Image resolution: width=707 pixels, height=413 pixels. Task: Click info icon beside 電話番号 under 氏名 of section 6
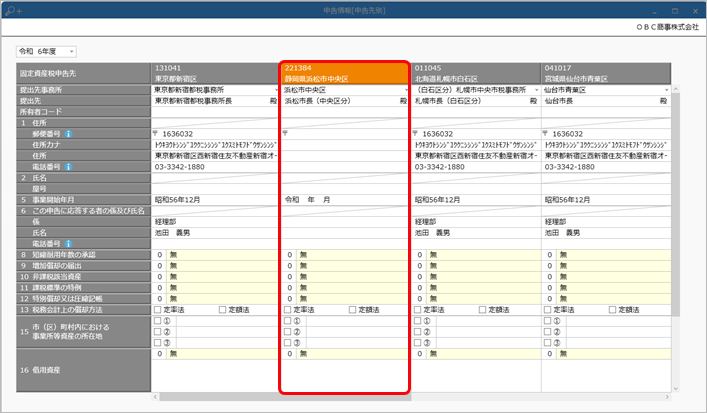point(68,243)
